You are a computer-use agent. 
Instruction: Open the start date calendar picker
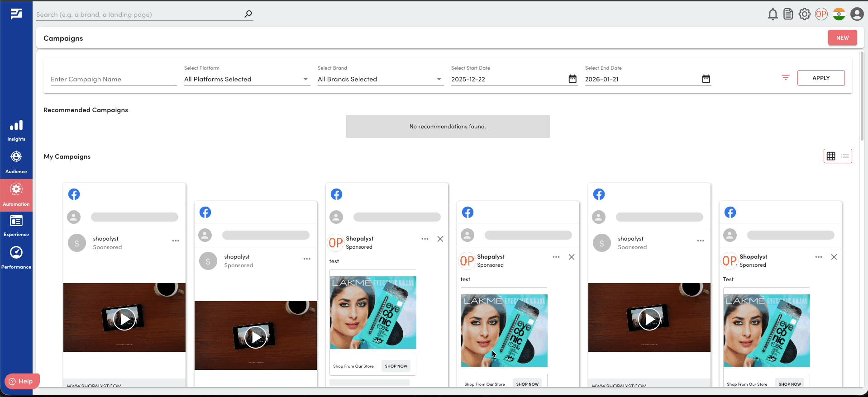click(x=572, y=79)
